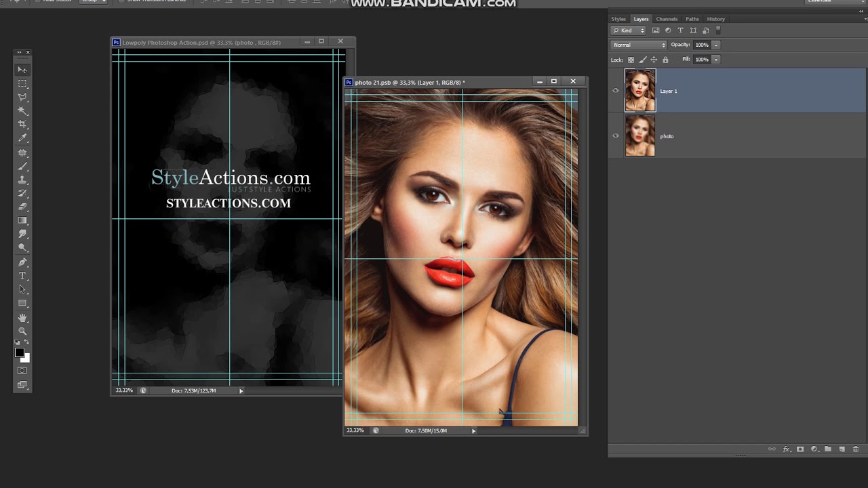Image resolution: width=868 pixels, height=488 pixels.
Task: Select the Healing Brush tool
Action: [22, 153]
